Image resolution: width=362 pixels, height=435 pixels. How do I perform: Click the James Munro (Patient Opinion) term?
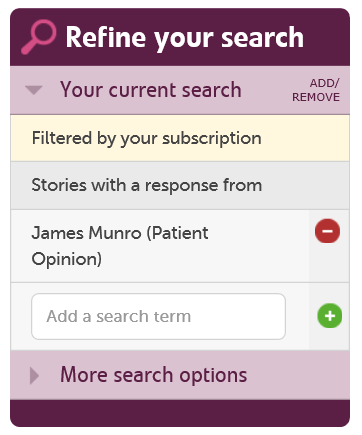(x=120, y=246)
